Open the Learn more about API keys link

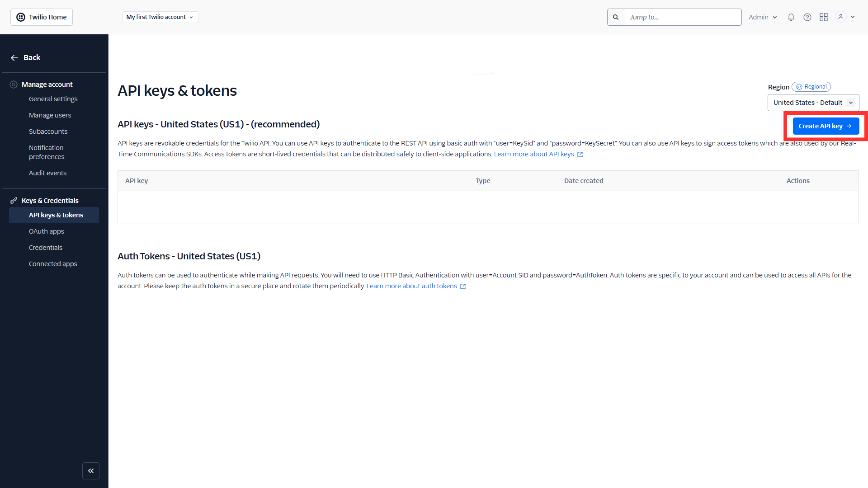pyautogui.click(x=535, y=154)
